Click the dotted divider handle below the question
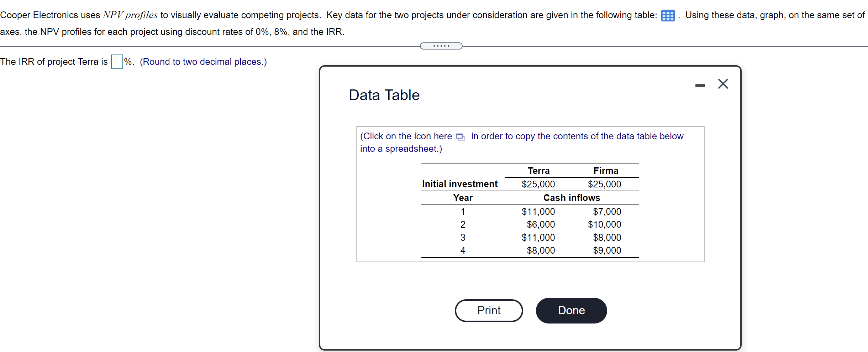 (441, 46)
